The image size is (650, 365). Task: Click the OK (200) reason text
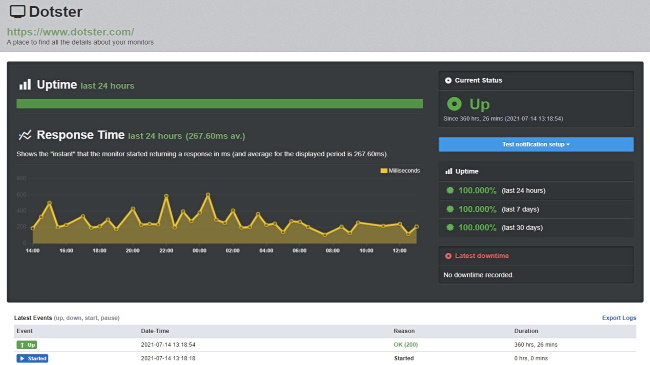[x=405, y=345]
